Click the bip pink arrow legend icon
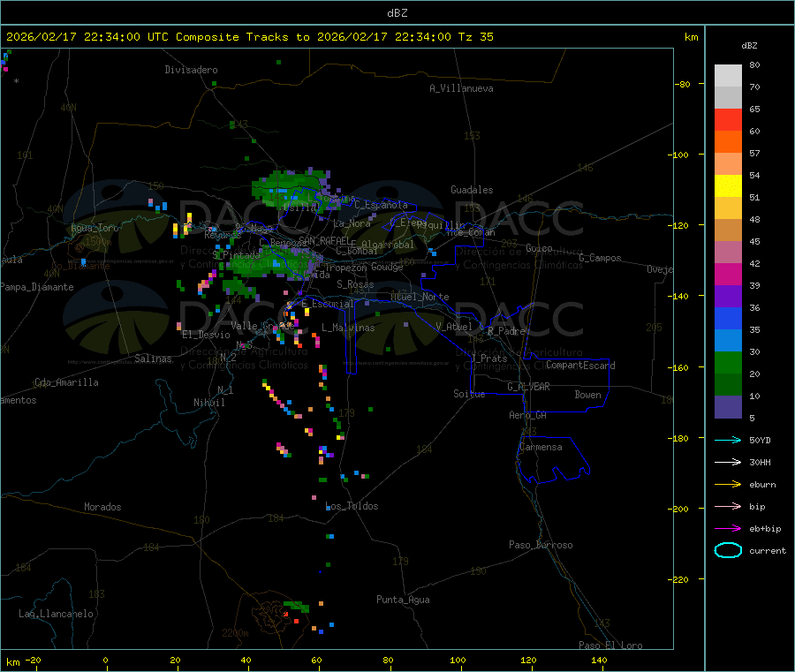Screen dimensions: 795x672 [x=728, y=506]
